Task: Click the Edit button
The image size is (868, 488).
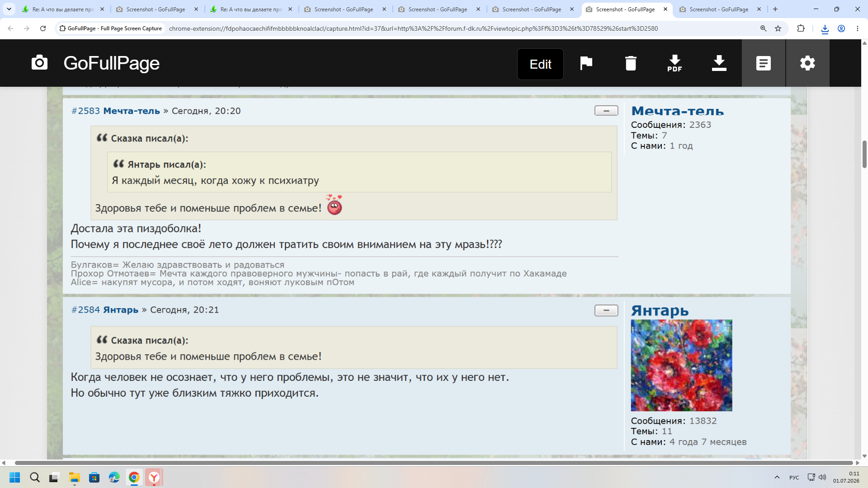Action: point(540,64)
